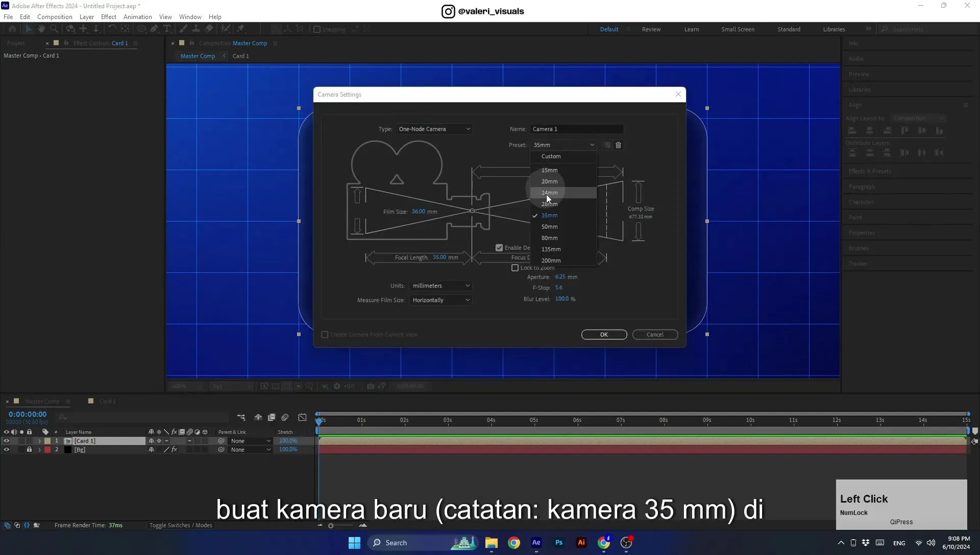Select the Rotation tool
The image size is (980, 555).
112,29
